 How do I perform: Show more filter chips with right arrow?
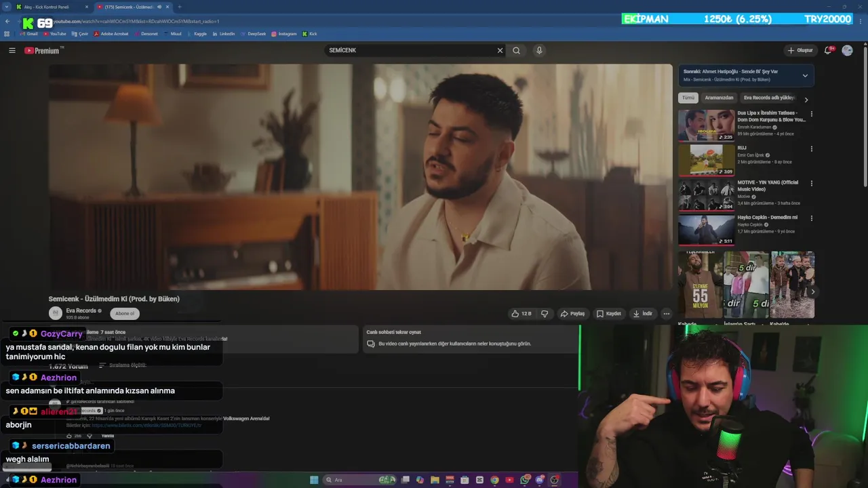(806, 100)
